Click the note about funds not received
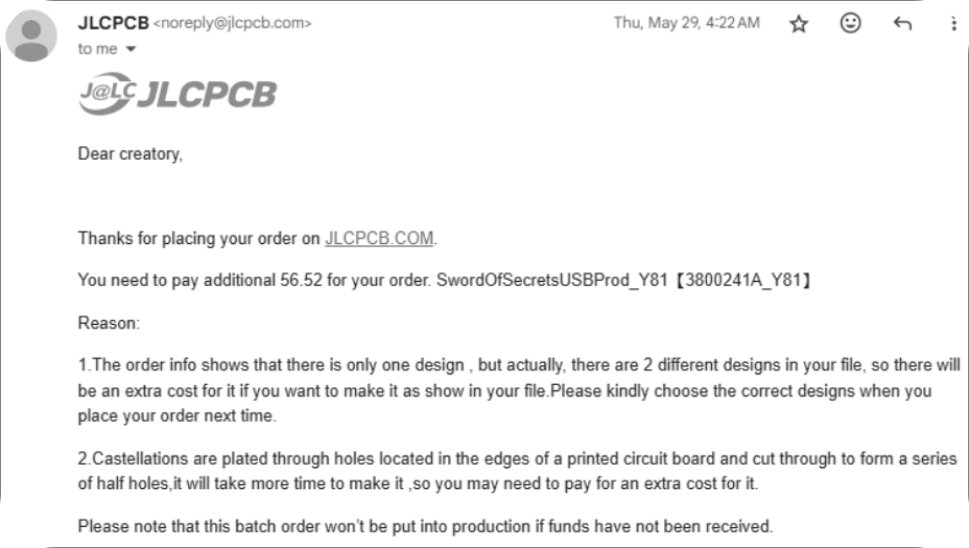 point(425,525)
